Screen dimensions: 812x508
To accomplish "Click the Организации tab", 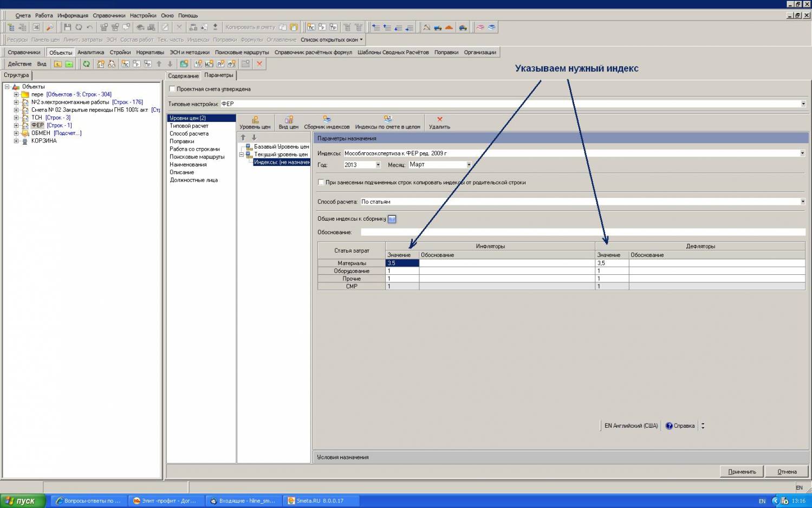I will point(480,53).
